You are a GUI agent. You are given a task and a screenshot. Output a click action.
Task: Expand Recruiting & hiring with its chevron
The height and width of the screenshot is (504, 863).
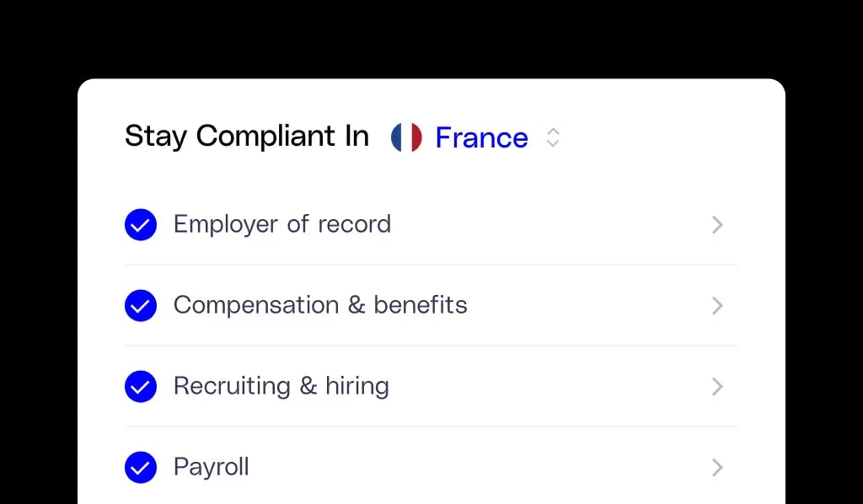tap(716, 386)
